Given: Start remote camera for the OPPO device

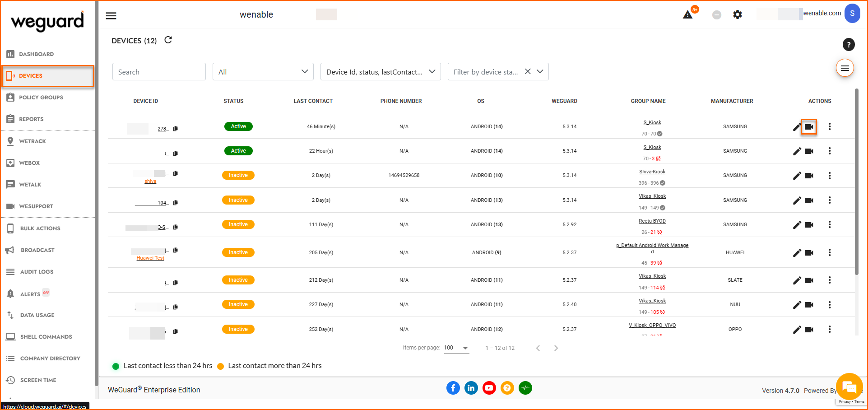Looking at the screenshot, I should [x=809, y=330].
